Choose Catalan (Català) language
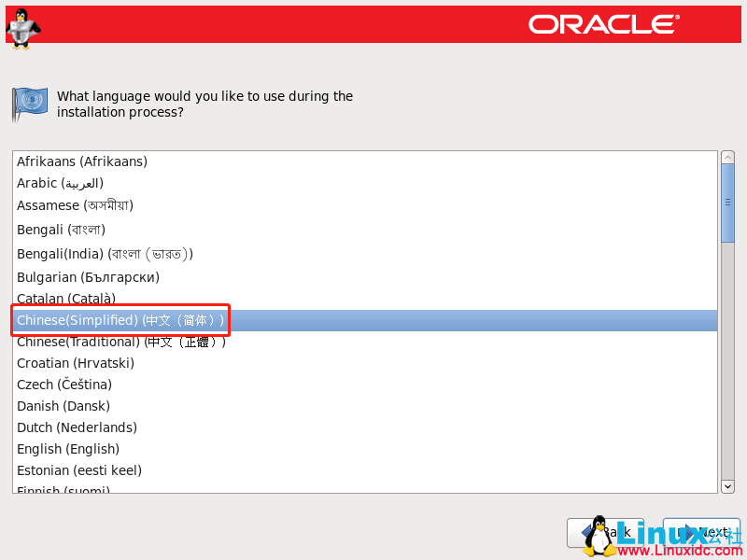 coord(65,298)
